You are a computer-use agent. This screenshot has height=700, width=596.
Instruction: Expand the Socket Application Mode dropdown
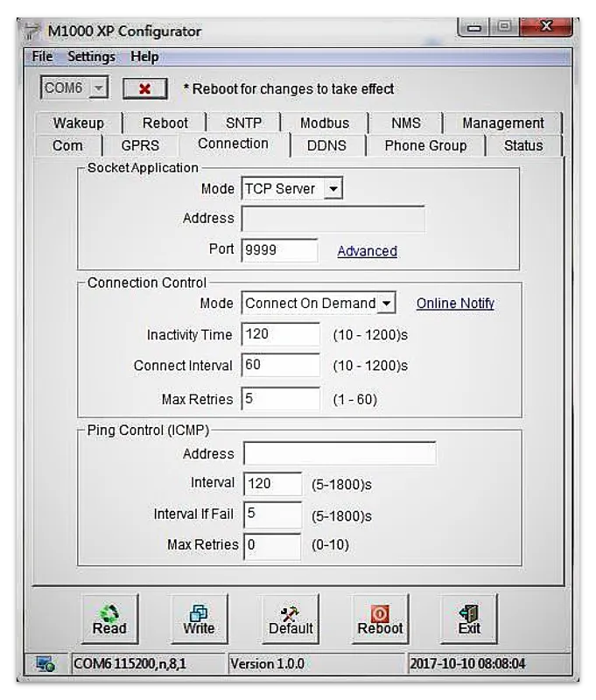tap(333, 188)
